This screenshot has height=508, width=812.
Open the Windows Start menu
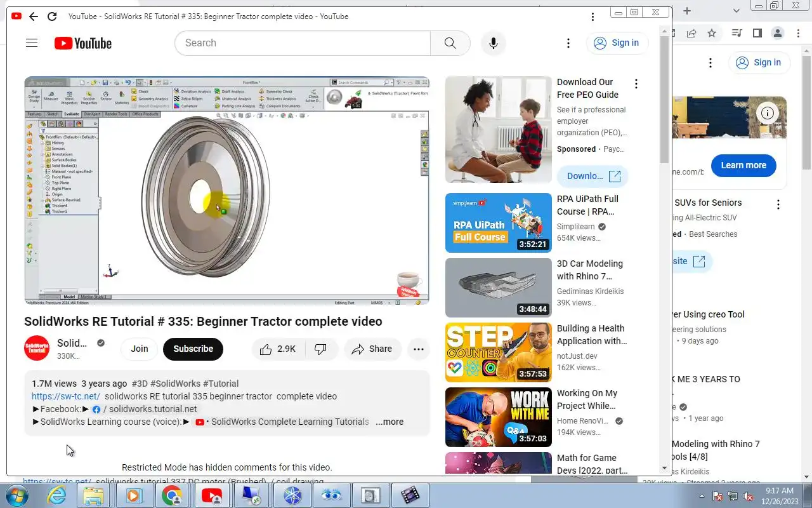tap(17, 495)
